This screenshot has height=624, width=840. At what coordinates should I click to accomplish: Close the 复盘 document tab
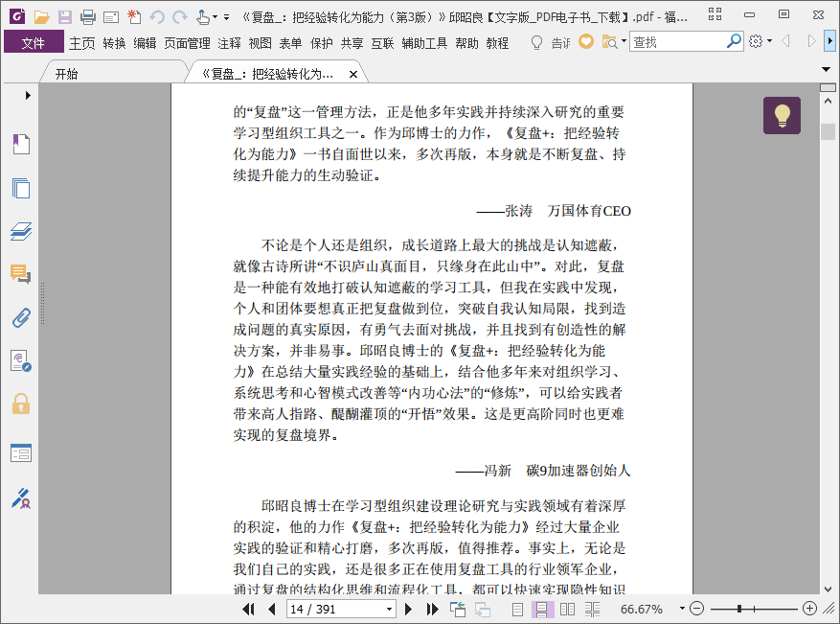[x=353, y=75]
